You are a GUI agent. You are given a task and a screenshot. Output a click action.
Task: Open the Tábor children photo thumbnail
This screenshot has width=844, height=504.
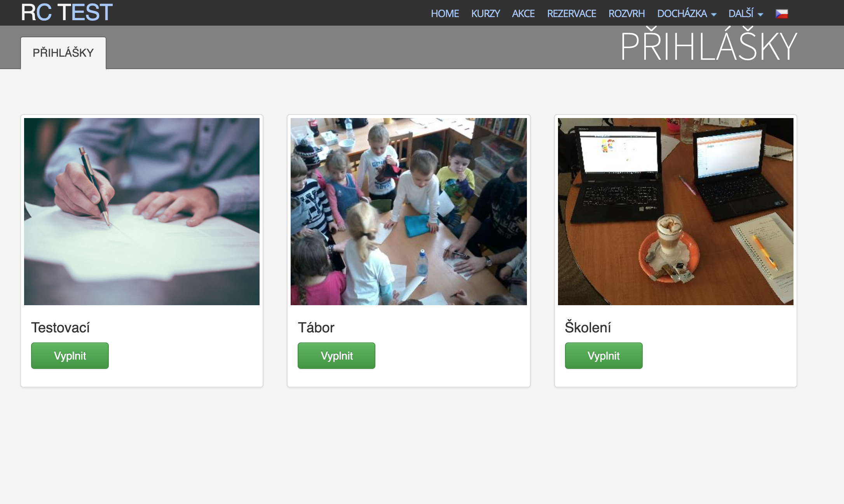[x=409, y=212]
